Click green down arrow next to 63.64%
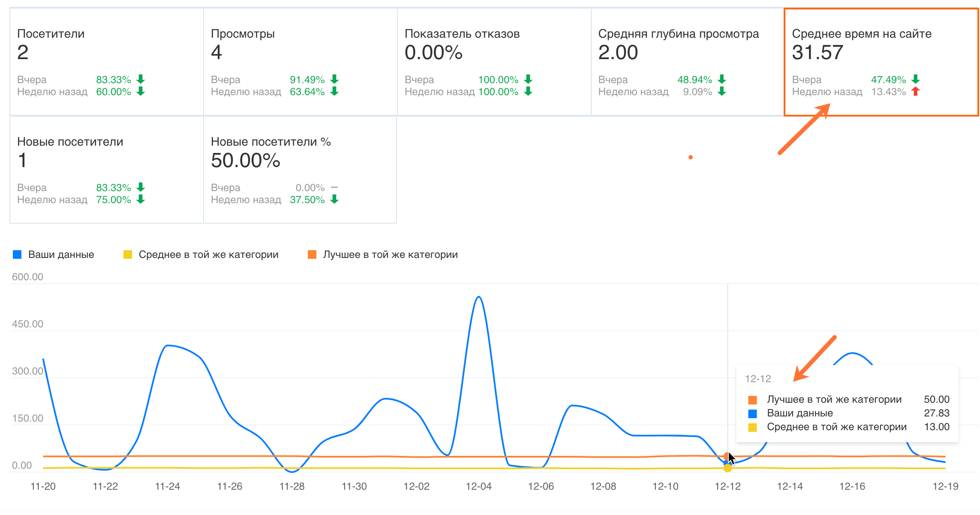 [334, 91]
